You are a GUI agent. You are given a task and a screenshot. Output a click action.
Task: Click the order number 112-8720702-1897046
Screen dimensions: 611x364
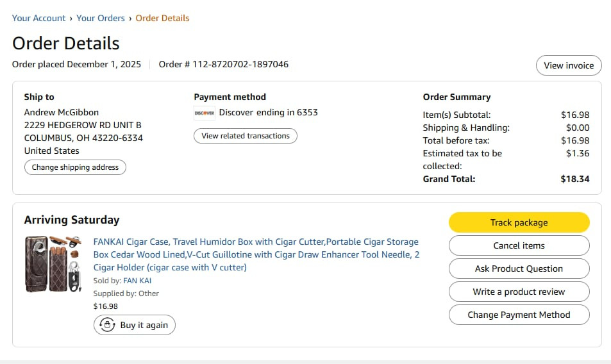click(x=240, y=64)
